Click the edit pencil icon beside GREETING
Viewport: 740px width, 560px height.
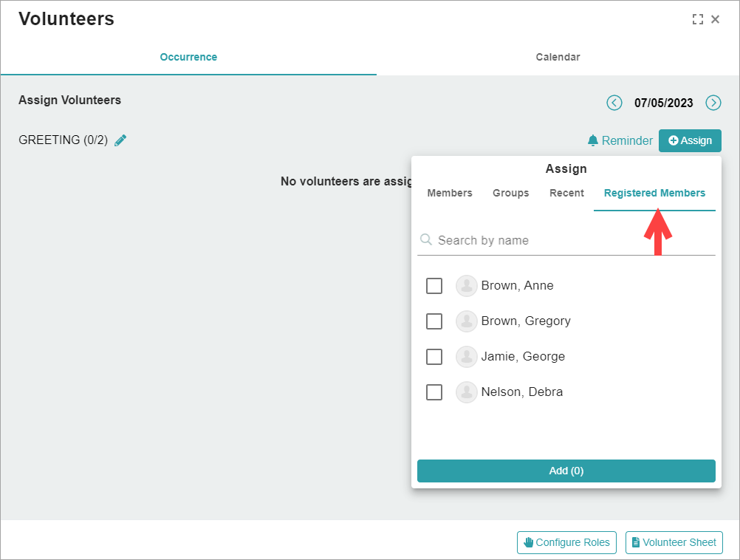tap(120, 140)
